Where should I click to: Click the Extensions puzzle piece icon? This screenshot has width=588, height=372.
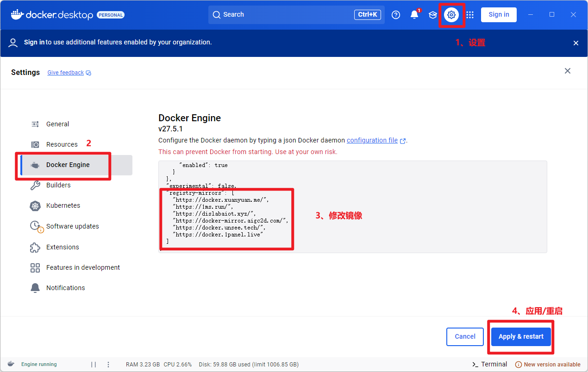tap(35, 247)
